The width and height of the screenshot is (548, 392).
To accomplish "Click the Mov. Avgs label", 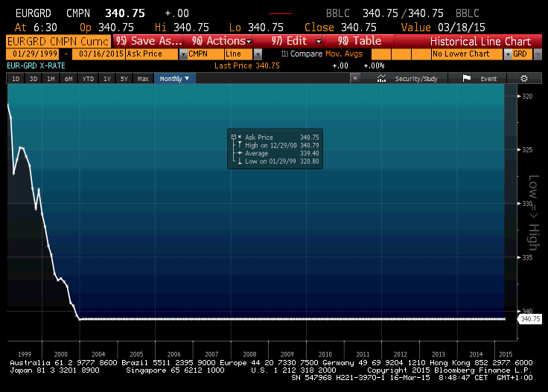I will point(344,54).
